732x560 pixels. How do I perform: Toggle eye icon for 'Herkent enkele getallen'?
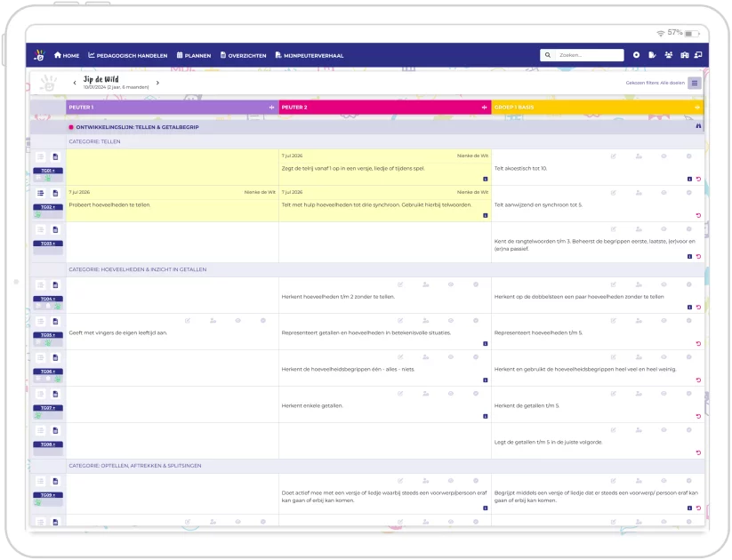click(451, 394)
